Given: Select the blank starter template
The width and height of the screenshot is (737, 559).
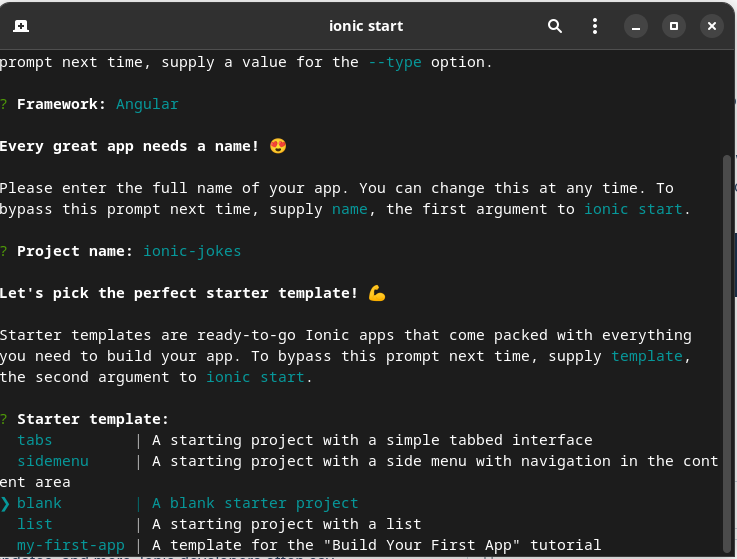Looking at the screenshot, I should 39,503.
